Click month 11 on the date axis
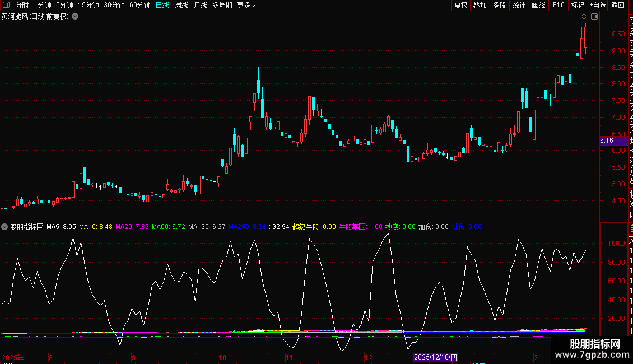633x364 pixels. (x=289, y=357)
